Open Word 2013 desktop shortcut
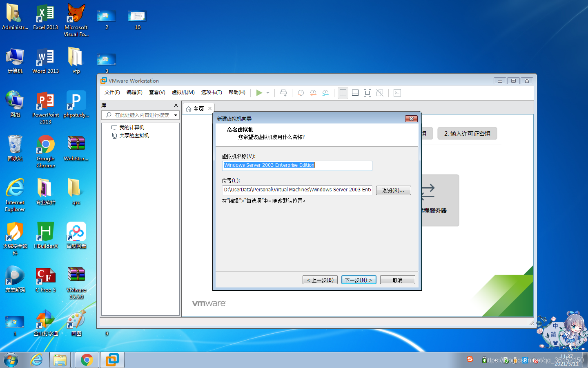Screen dimensions: 588x368 pyautogui.click(x=46, y=61)
